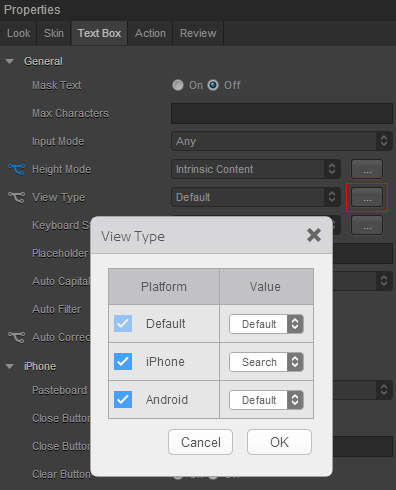Switch to the Skin tab
This screenshot has height=490, width=396.
pos(54,33)
